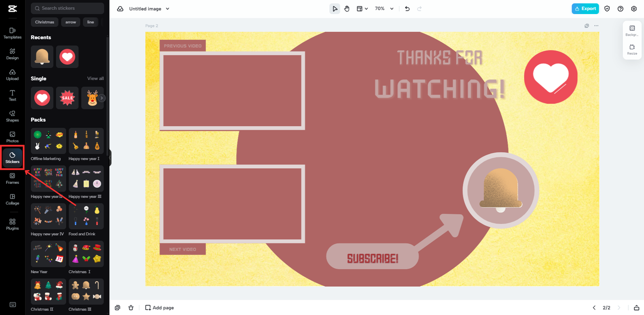This screenshot has width=644, height=315.
Task: Click the Export button
Action: pyautogui.click(x=585, y=9)
